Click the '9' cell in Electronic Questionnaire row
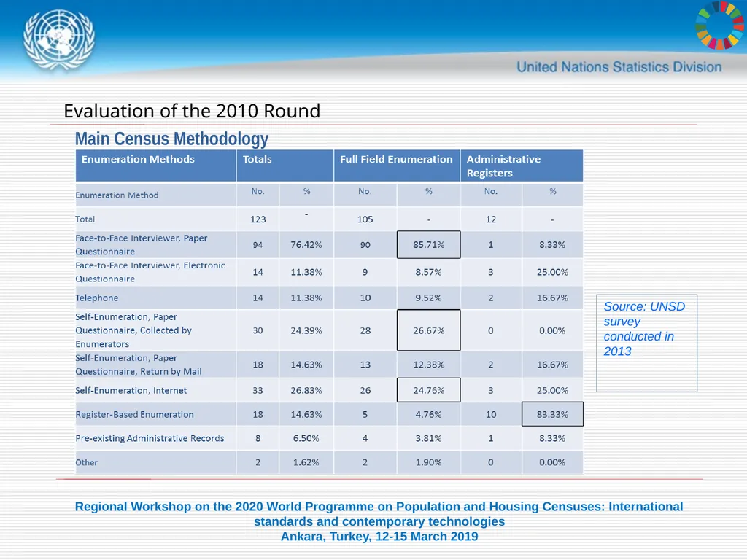Screen dimensions: 747x560 (365, 272)
